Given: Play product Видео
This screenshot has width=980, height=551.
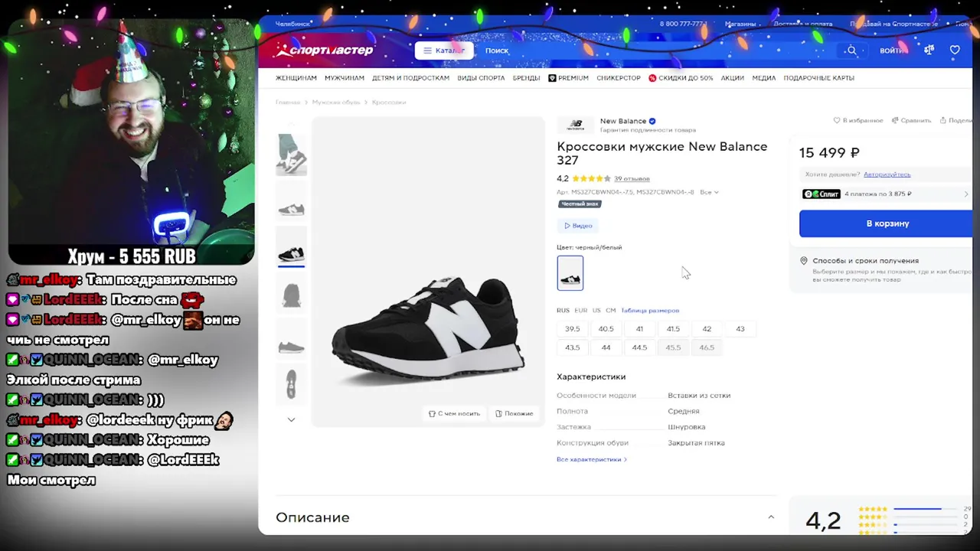Looking at the screenshot, I should (x=578, y=226).
